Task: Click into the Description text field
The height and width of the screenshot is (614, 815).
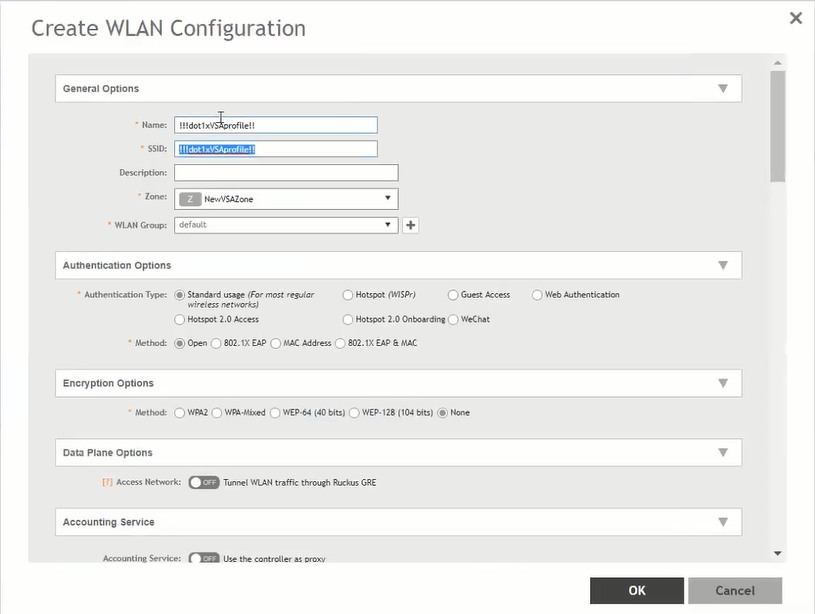Action: pos(286,173)
